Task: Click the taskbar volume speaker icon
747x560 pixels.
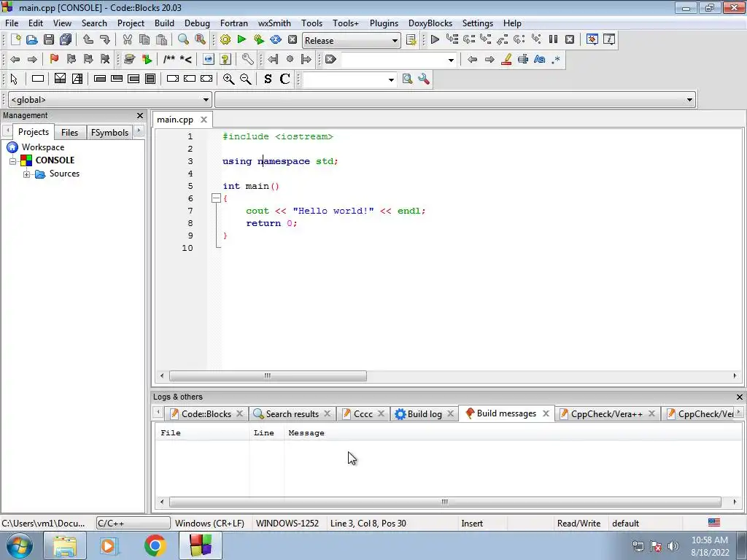Action: pos(673,546)
